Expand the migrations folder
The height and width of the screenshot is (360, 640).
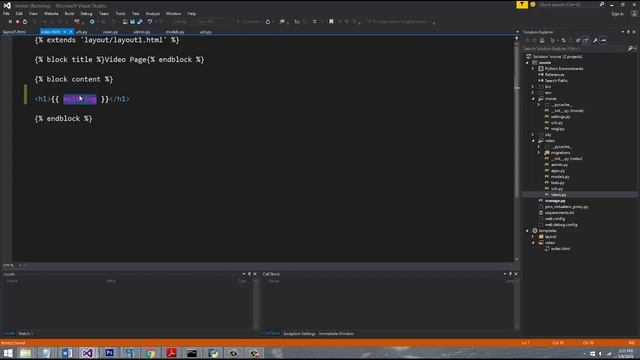coord(539,153)
